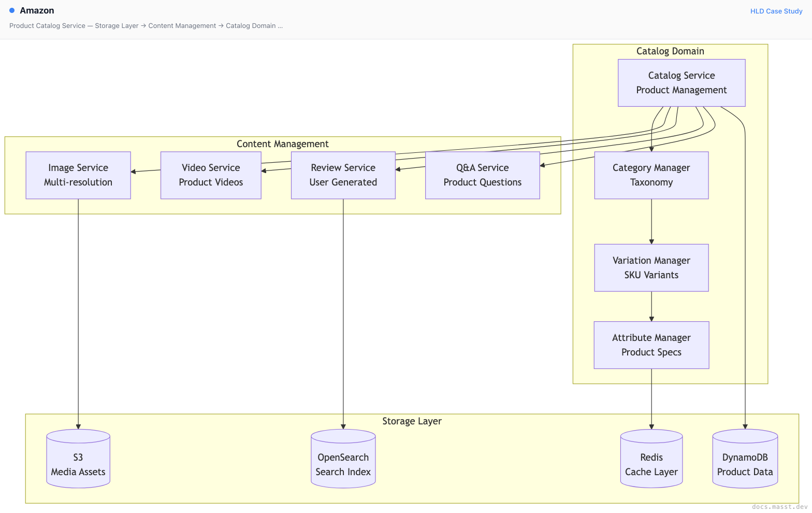Select the Variation Manager SKU Variants node
812x513 pixels.
(651, 268)
